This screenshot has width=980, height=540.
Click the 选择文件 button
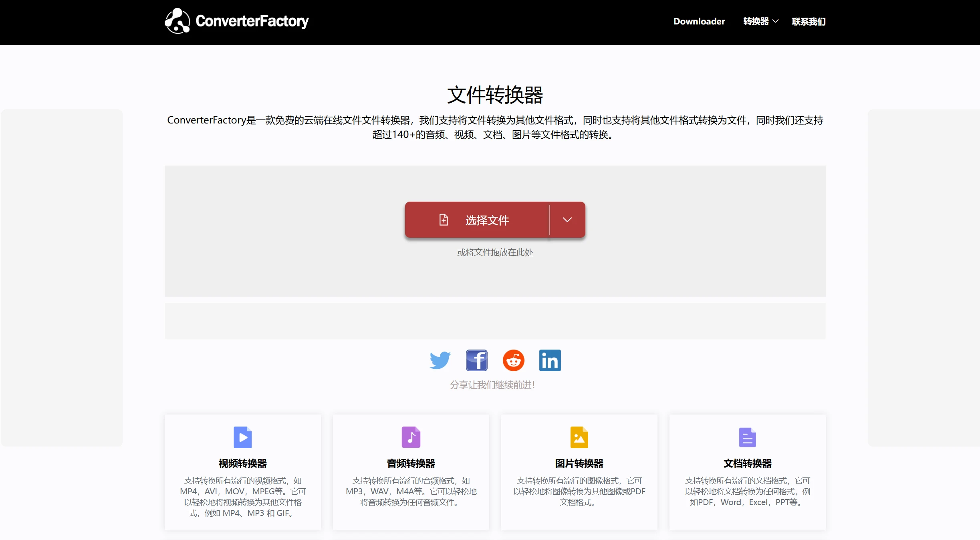pyautogui.click(x=477, y=220)
